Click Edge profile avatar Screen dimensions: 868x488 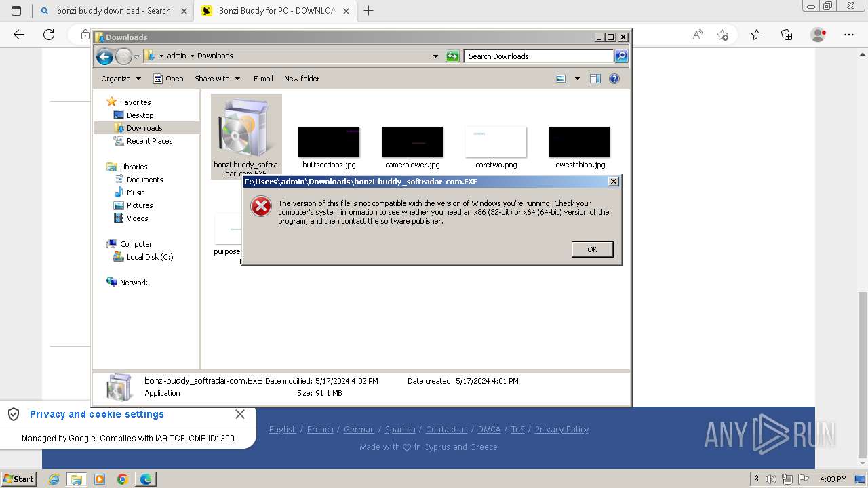(x=818, y=35)
